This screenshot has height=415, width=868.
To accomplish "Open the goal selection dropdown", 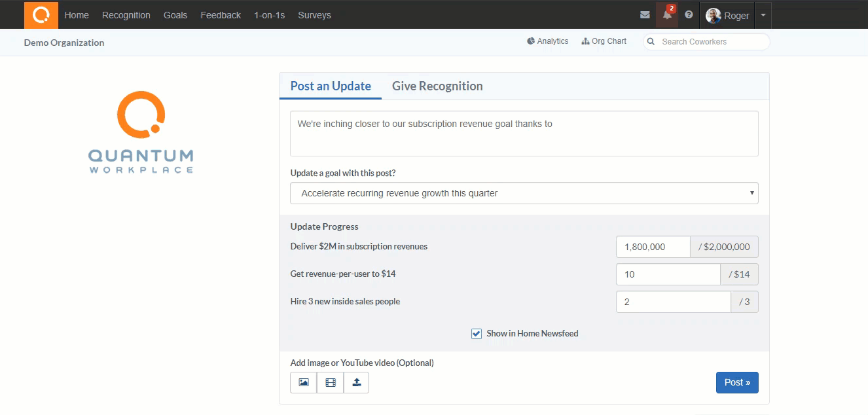I will coord(524,193).
